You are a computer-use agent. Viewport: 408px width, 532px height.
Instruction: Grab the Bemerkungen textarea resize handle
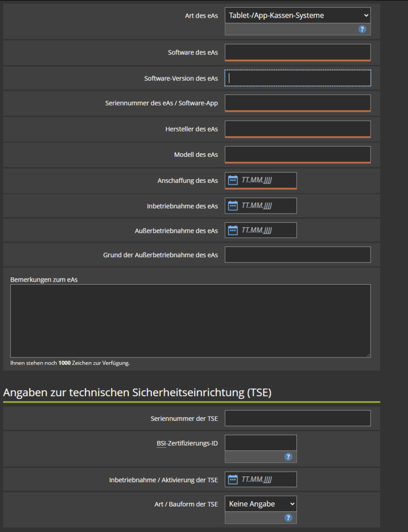pyautogui.click(x=368, y=355)
